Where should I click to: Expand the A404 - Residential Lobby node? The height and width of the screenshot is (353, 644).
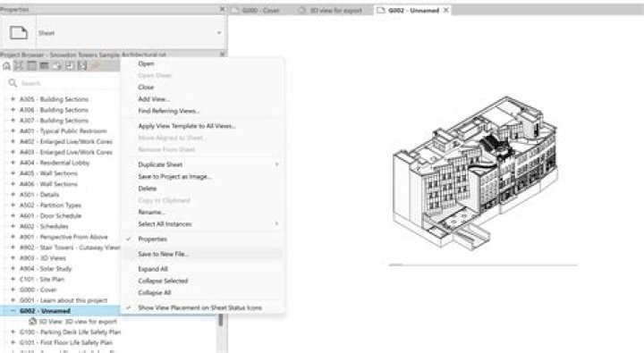tap(13, 163)
